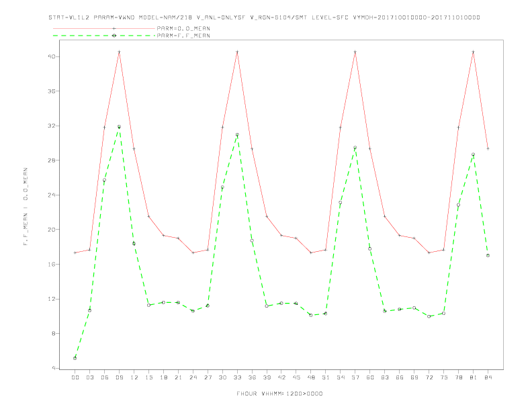
Task: Click green circle data point at hour 00
Action: coord(75,358)
